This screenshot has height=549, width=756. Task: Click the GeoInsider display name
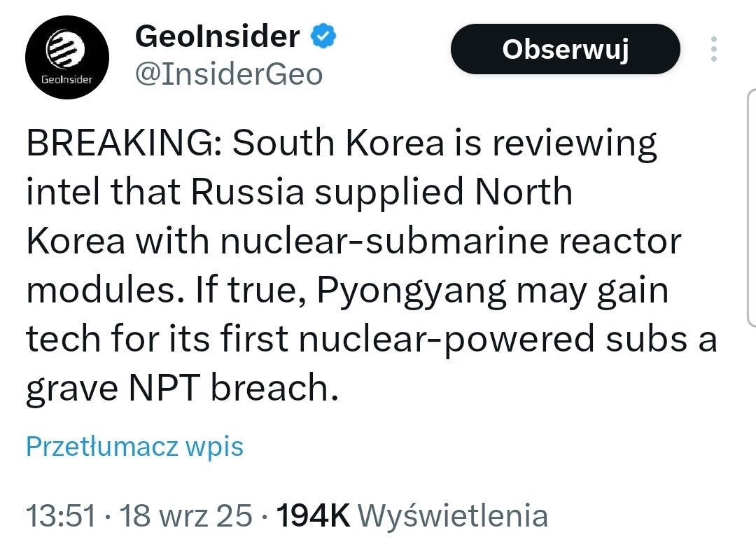click(217, 36)
